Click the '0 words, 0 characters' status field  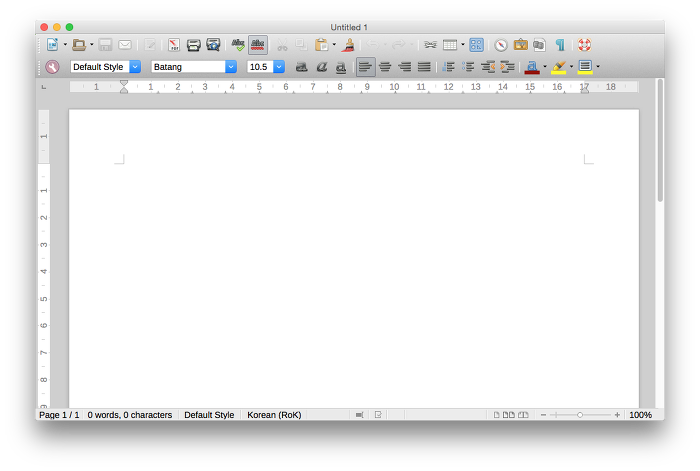coord(130,415)
